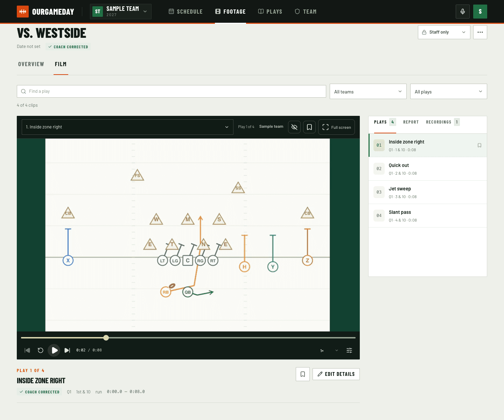
Task: Click the Footage nav item
Action: [x=230, y=12]
